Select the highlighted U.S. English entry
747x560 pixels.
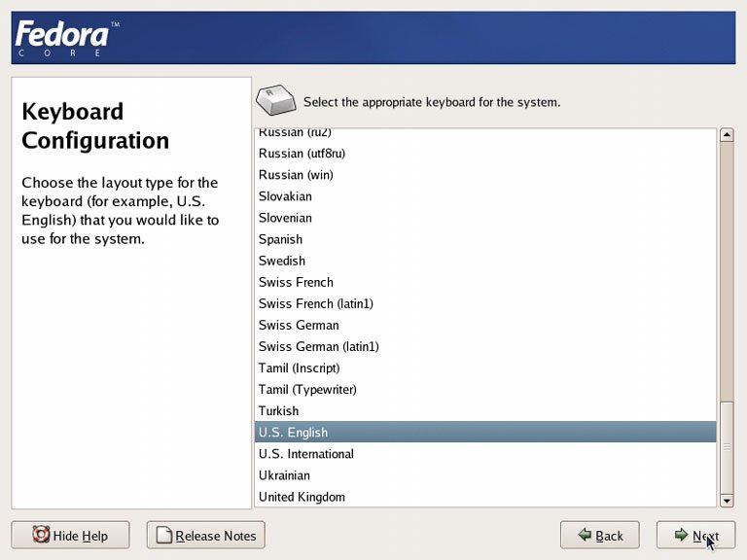[x=293, y=433]
